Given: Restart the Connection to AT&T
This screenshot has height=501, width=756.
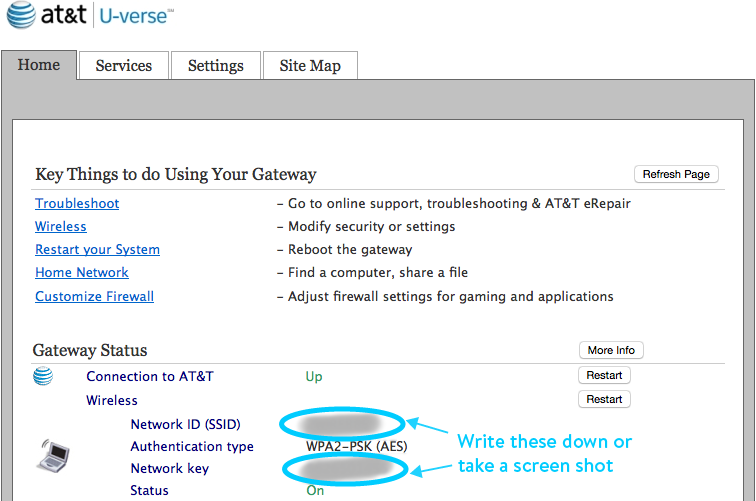Looking at the screenshot, I should pos(604,375).
